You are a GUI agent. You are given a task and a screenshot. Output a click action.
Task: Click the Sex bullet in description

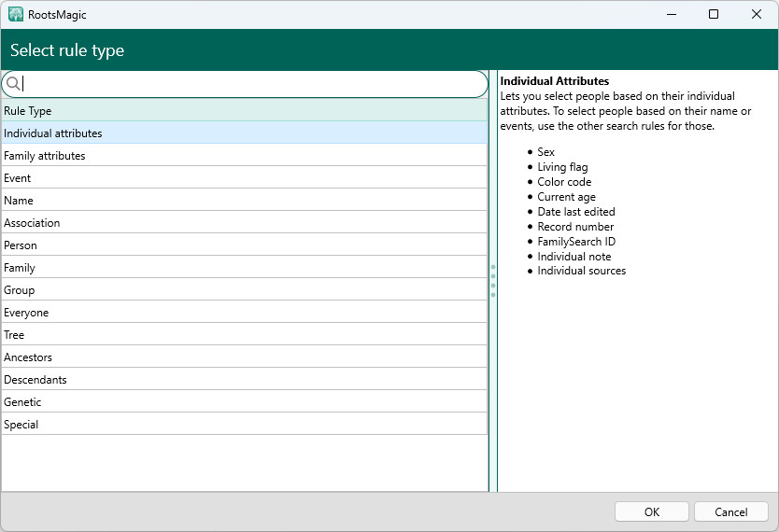point(545,152)
